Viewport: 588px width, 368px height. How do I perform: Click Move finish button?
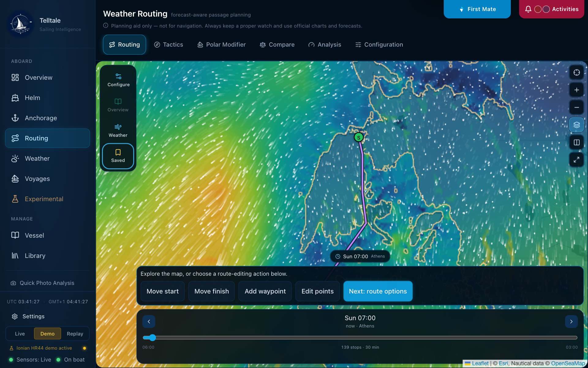212,291
